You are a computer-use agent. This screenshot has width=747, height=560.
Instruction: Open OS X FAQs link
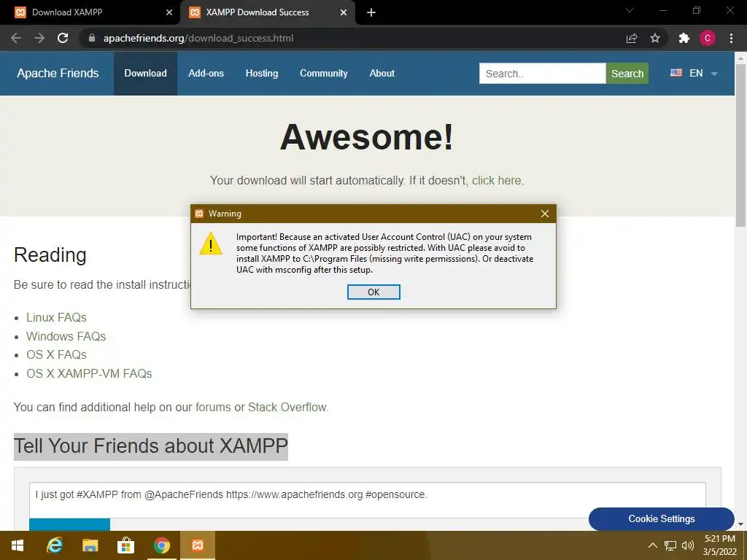56,355
